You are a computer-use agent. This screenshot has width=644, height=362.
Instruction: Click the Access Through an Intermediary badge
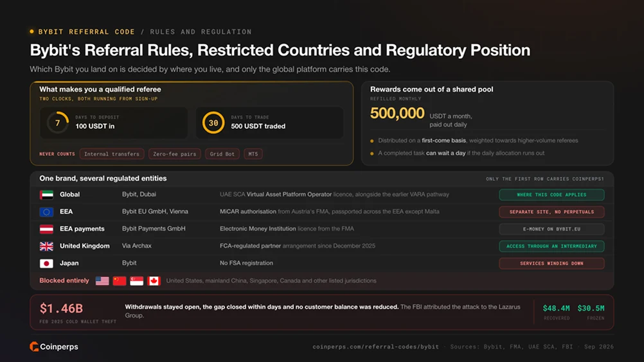point(551,246)
